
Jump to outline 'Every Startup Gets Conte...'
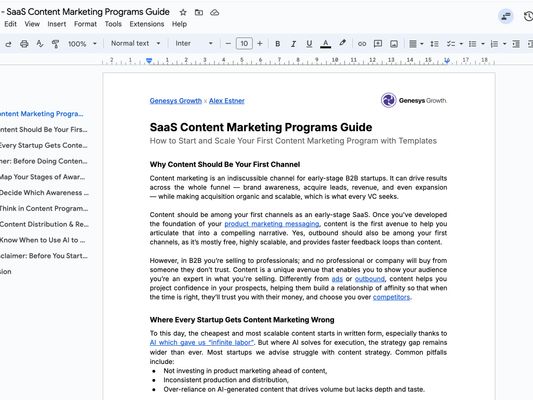(x=44, y=145)
